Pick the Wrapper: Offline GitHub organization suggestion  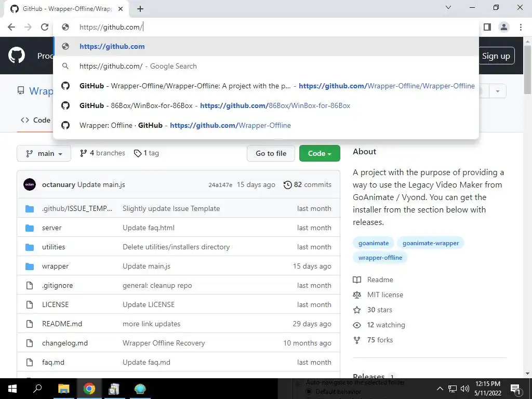coord(266,125)
